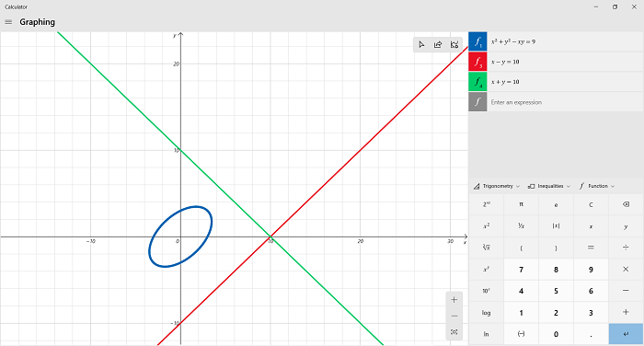Click the equals sign key
The image size is (644, 346).
(591, 248)
